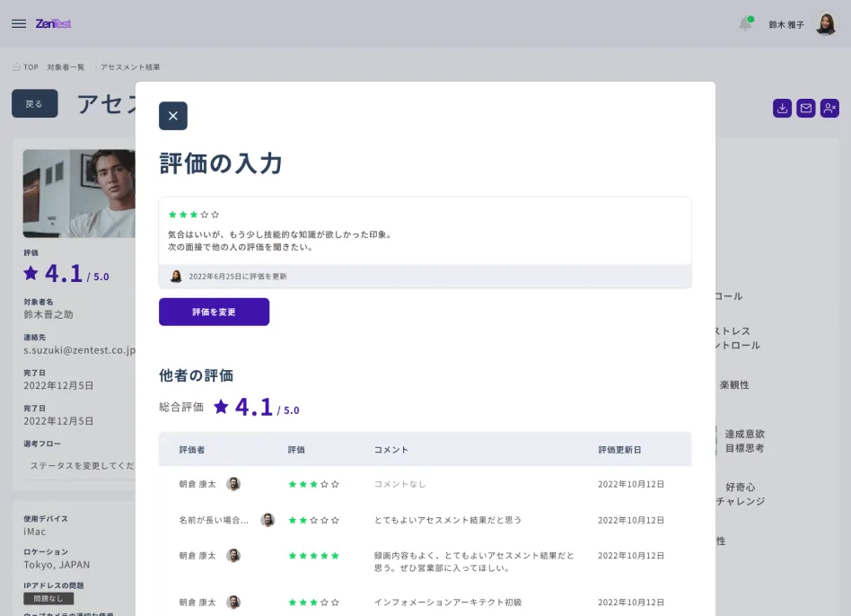Click the user profile avatar of 鈴木 雅子
The height and width of the screenshot is (616, 851).
826,24
